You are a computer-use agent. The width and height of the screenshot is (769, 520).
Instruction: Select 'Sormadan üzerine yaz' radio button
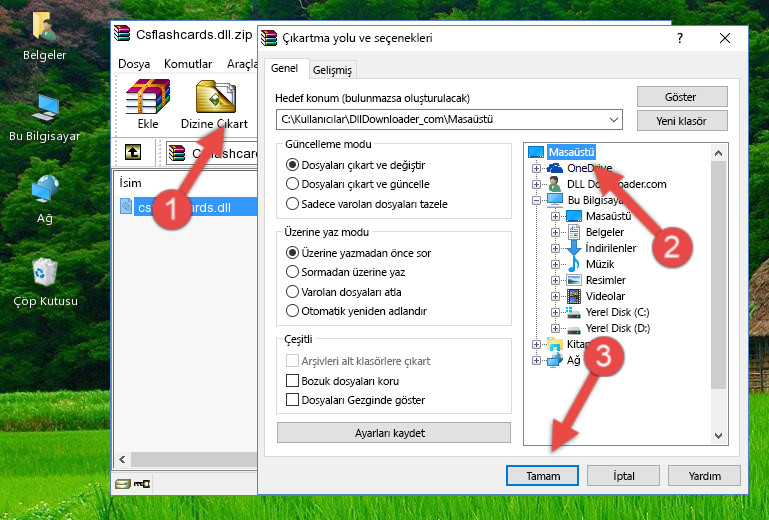click(x=292, y=272)
